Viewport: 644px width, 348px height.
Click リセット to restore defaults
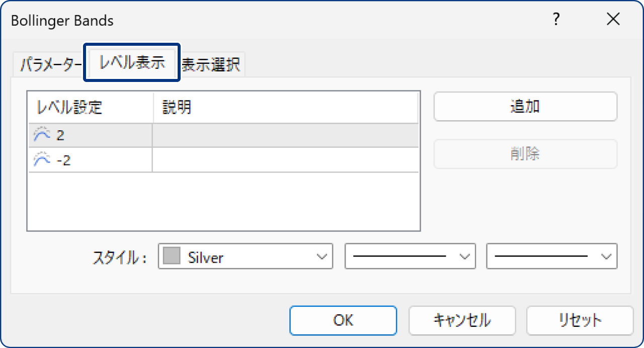point(579,320)
